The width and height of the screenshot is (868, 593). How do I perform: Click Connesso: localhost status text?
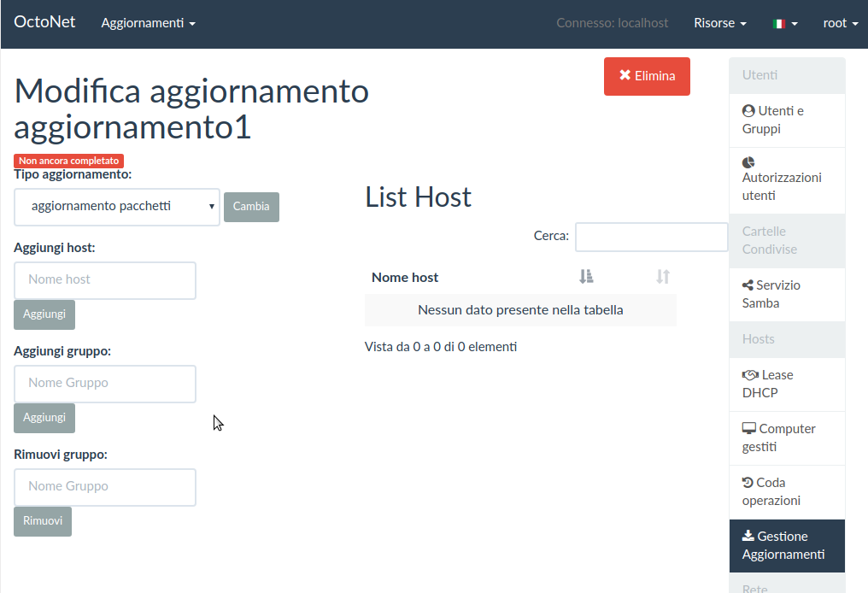[x=613, y=23]
